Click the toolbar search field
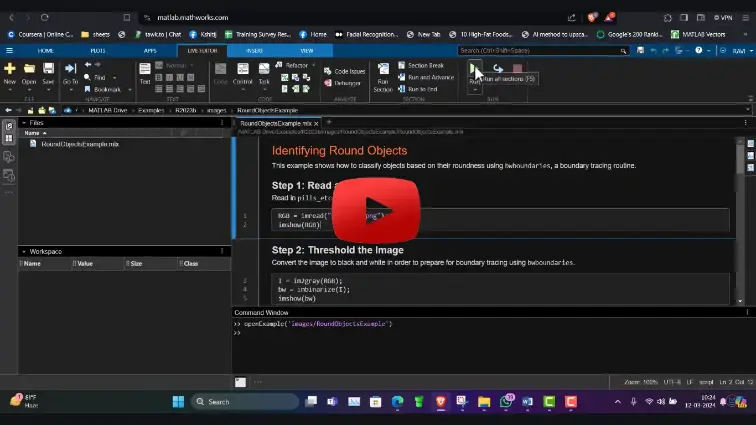 540,50
